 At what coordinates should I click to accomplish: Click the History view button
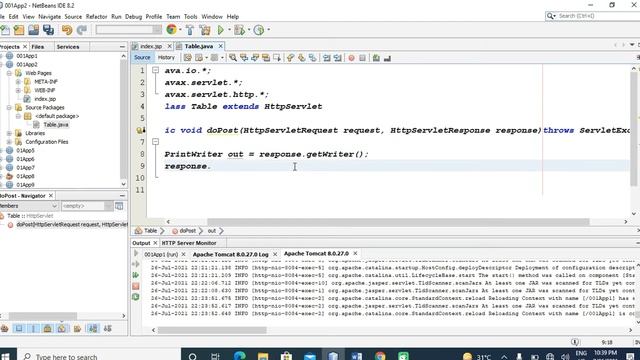(166, 58)
